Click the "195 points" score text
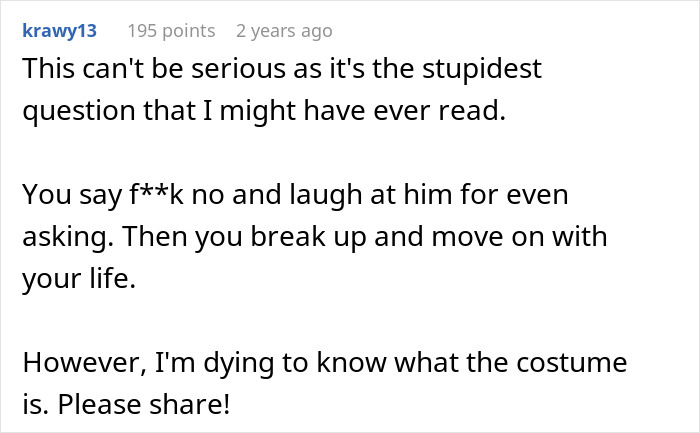Image resolution: width=700 pixels, height=433 pixels. click(171, 31)
